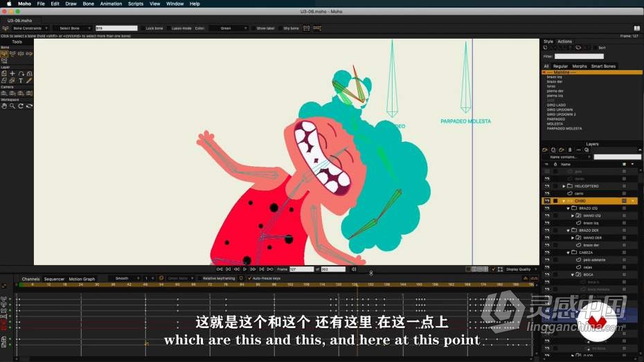Click the Rewind to start playback icon

220,269
